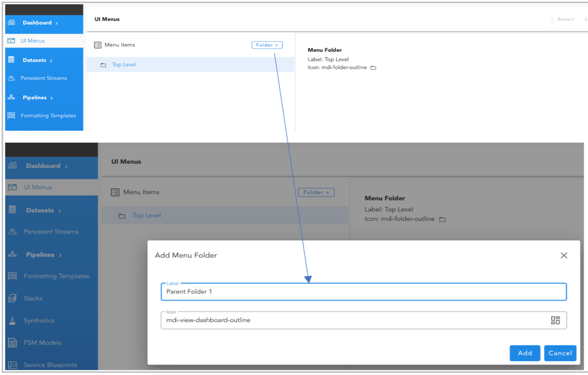
Task: Open FSM Models from the sidebar
Action: pyautogui.click(x=12, y=342)
